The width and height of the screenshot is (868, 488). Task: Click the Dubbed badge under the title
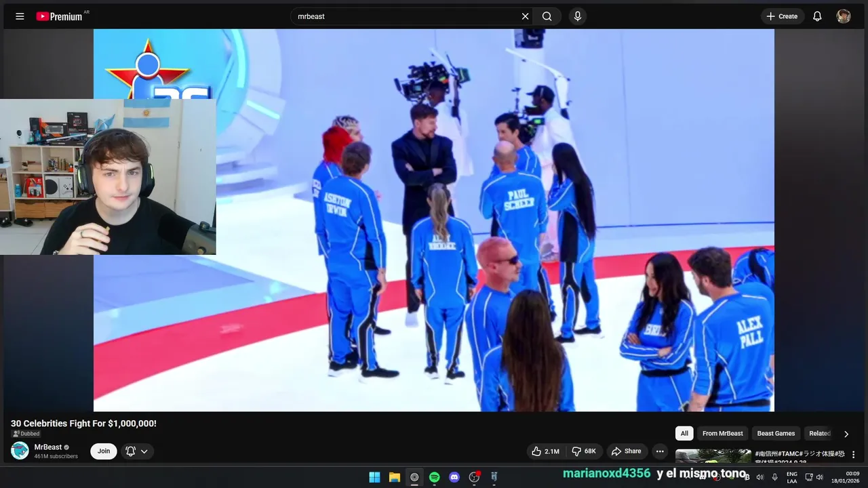[26, 434]
